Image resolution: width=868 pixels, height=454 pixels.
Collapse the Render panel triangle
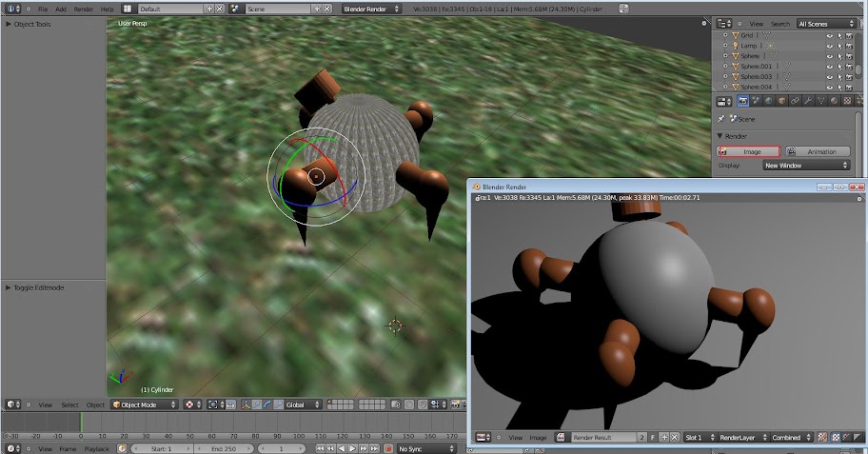coord(720,136)
